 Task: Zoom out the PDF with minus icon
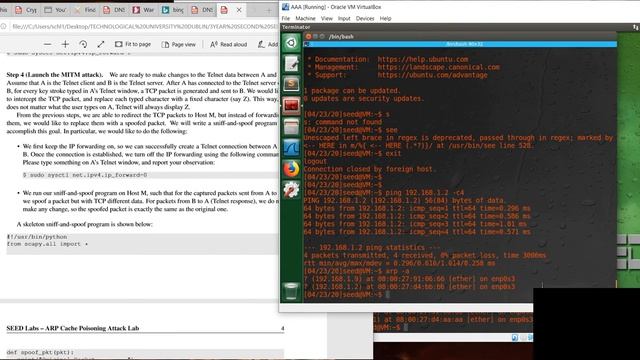[48, 44]
